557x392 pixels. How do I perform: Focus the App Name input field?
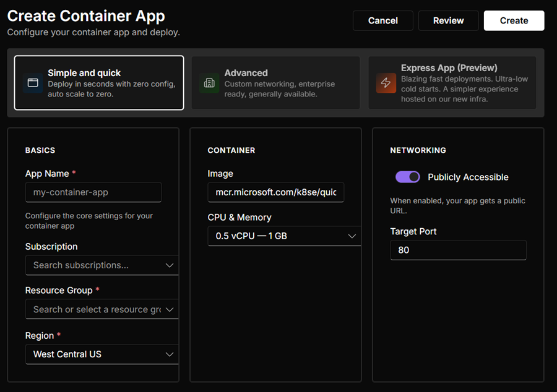coord(93,192)
